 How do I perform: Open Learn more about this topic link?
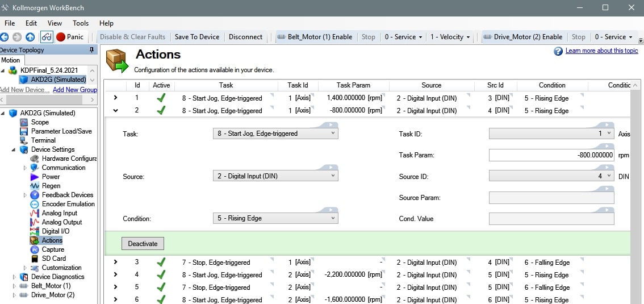(x=602, y=51)
